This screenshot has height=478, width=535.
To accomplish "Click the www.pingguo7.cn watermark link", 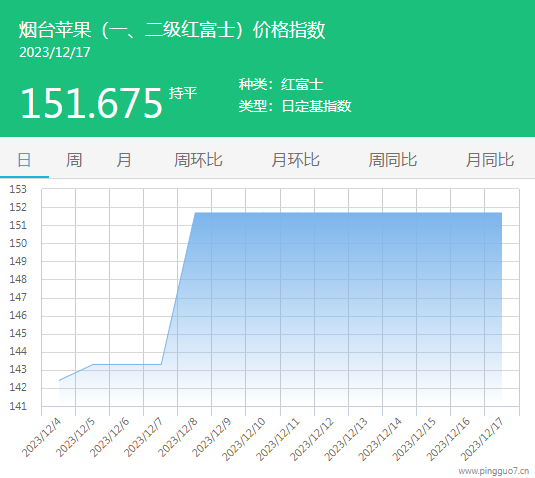I will click(494, 471).
